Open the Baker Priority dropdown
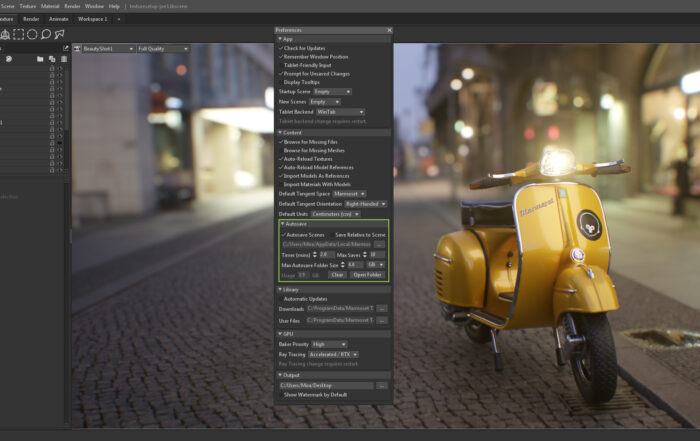Viewport: 700px width, 441px height. (x=329, y=345)
